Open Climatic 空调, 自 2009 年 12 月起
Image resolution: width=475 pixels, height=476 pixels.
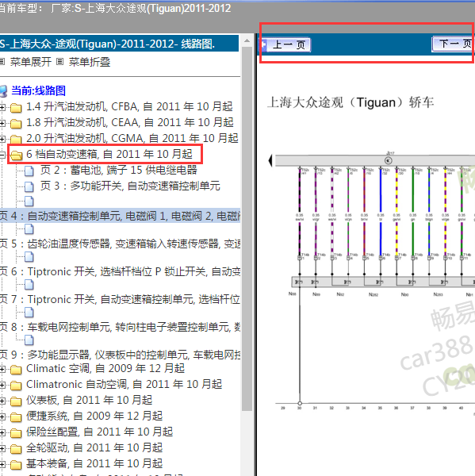pyautogui.click(x=105, y=369)
